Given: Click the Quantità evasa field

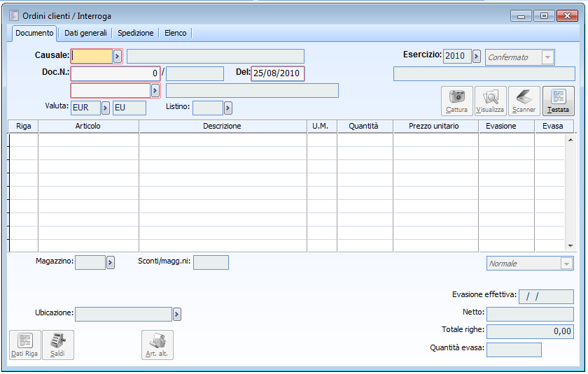Looking at the screenshot, I should click(x=514, y=350).
